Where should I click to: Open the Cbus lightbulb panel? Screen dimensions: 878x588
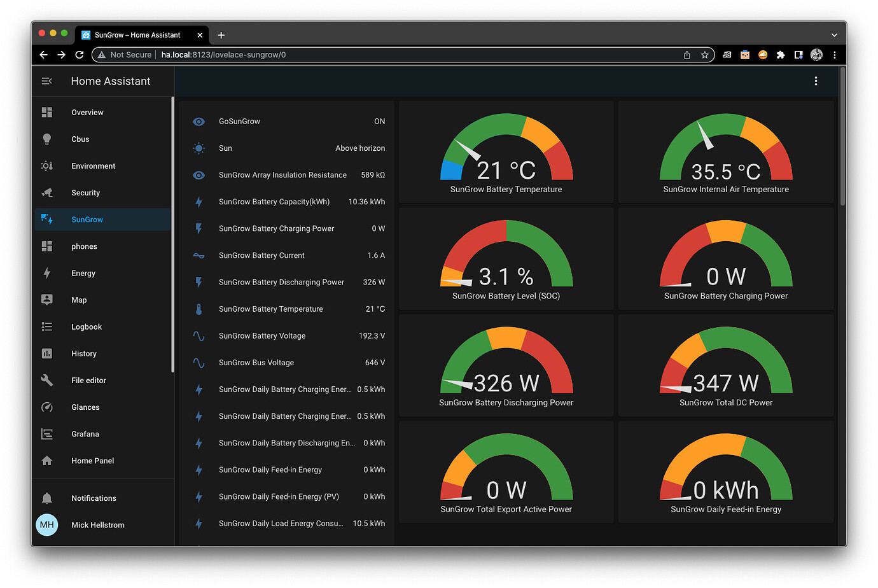coord(102,139)
